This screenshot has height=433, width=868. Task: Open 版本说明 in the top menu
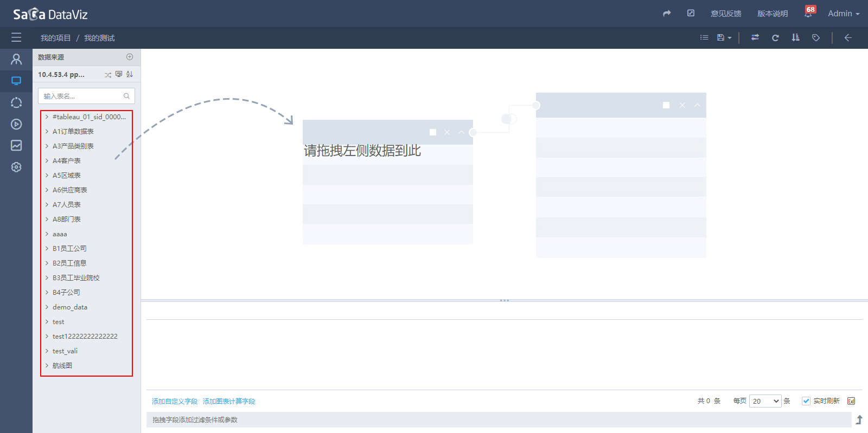773,14
